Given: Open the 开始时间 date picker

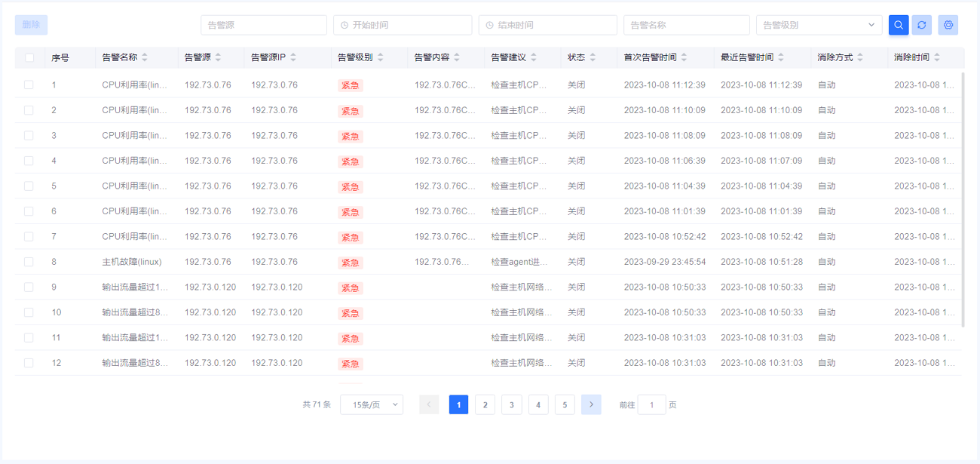Looking at the screenshot, I should [x=403, y=25].
